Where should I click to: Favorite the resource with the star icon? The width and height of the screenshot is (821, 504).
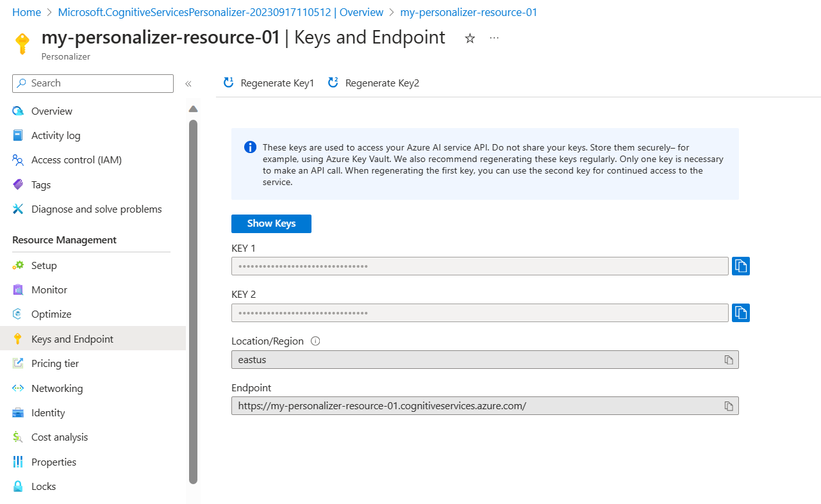click(470, 38)
